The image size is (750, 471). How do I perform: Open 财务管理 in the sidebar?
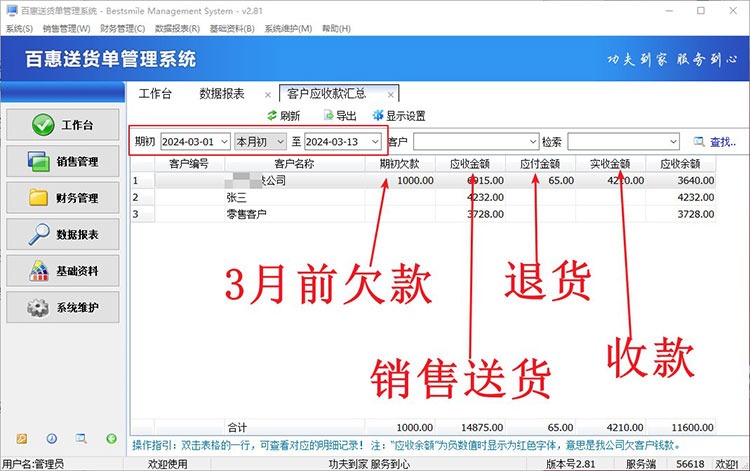point(63,197)
